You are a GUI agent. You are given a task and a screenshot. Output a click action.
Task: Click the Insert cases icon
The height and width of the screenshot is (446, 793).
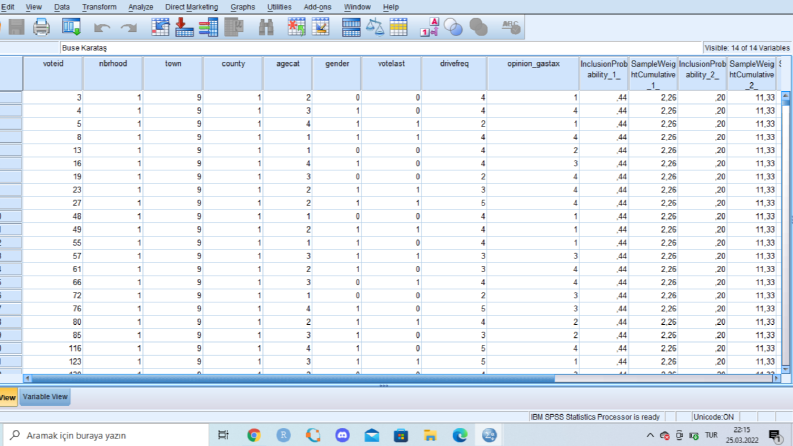[297, 27]
